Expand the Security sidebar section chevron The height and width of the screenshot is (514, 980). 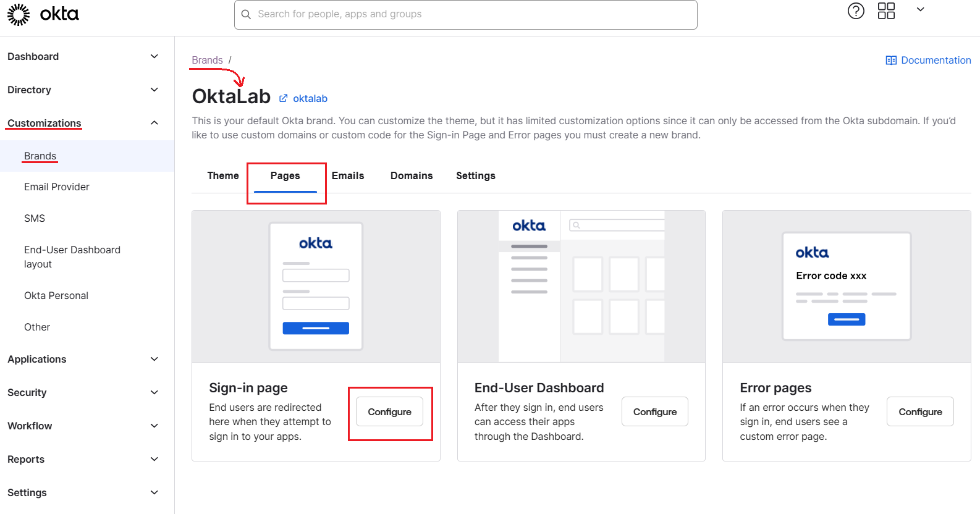click(154, 392)
